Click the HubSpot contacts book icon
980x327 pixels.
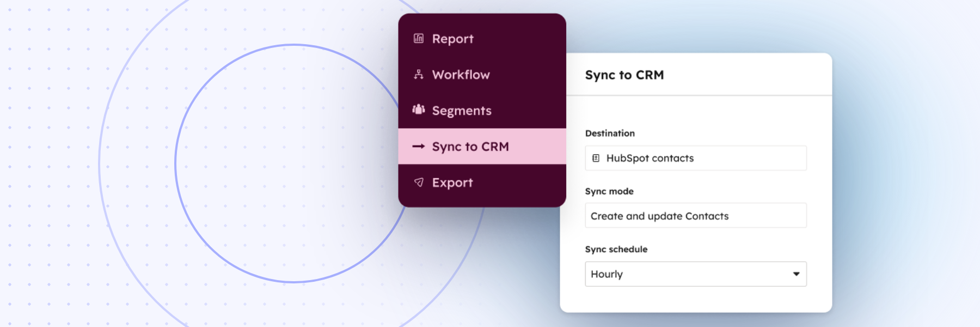[596, 158]
